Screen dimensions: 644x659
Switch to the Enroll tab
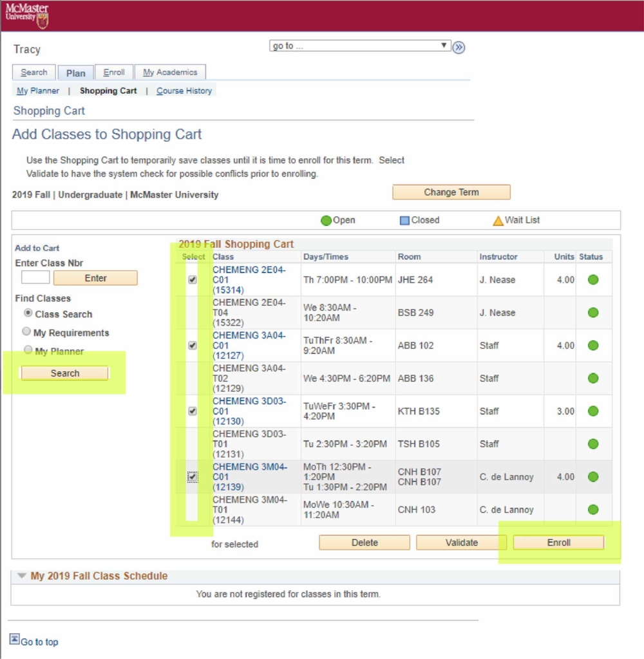[114, 73]
